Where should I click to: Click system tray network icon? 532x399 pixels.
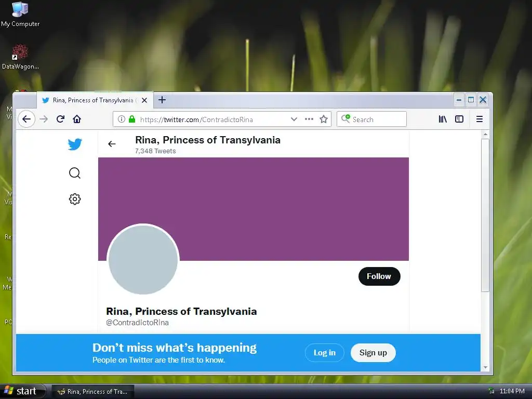491,391
